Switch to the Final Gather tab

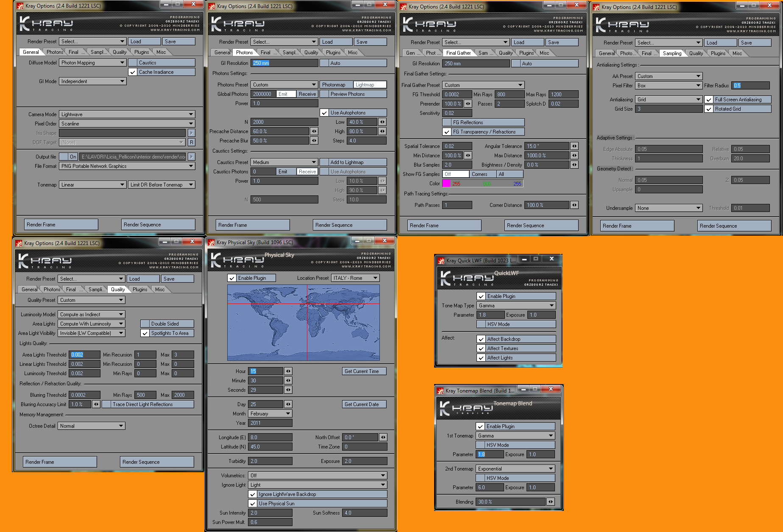[458, 53]
